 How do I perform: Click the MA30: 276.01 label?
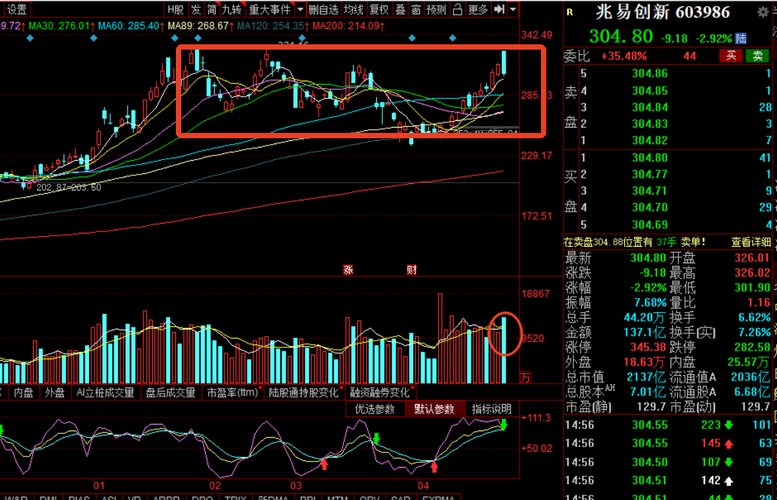coord(59,26)
